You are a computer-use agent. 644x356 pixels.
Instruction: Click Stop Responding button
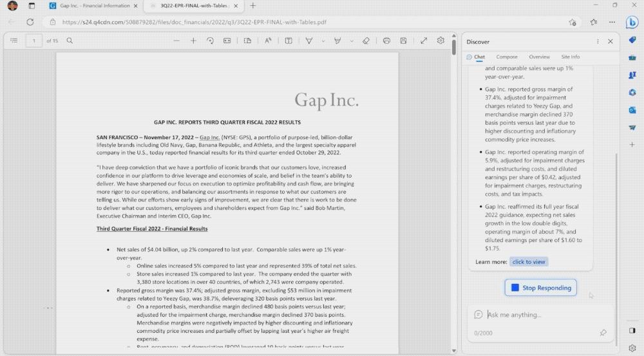[x=540, y=288]
